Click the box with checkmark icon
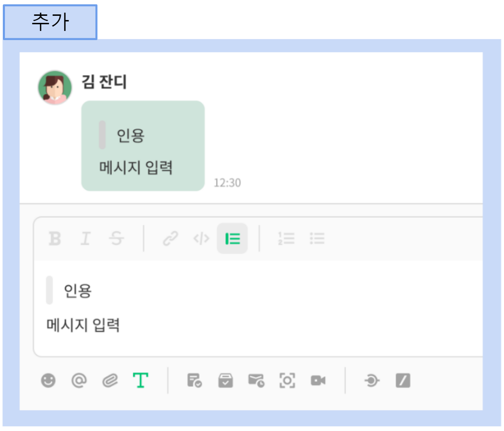The image size is (504, 431). pos(225,380)
